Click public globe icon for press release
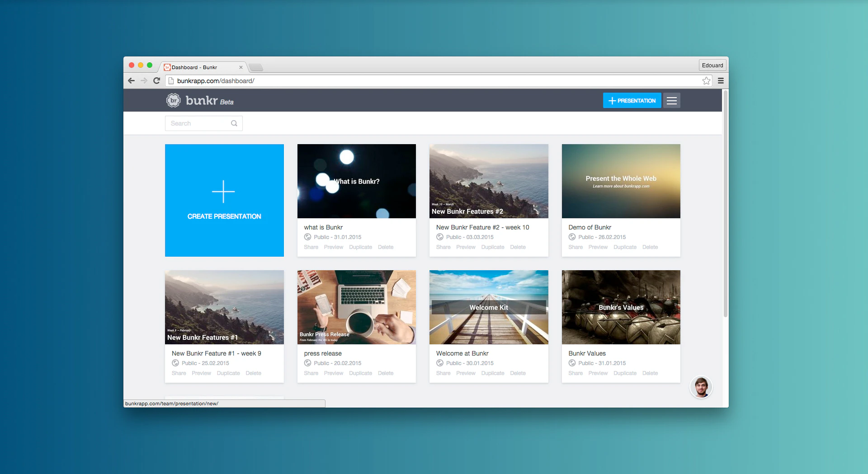This screenshot has width=868, height=474. pos(307,363)
